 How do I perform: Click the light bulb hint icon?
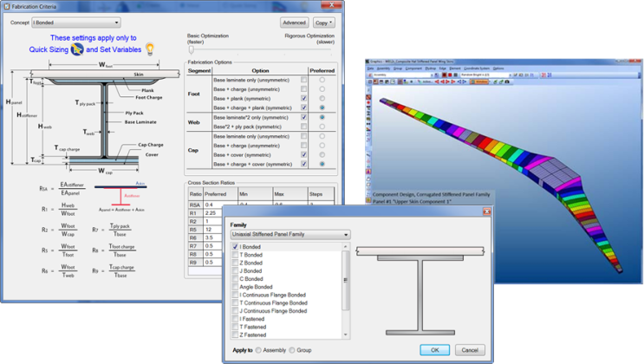[x=149, y=49]
